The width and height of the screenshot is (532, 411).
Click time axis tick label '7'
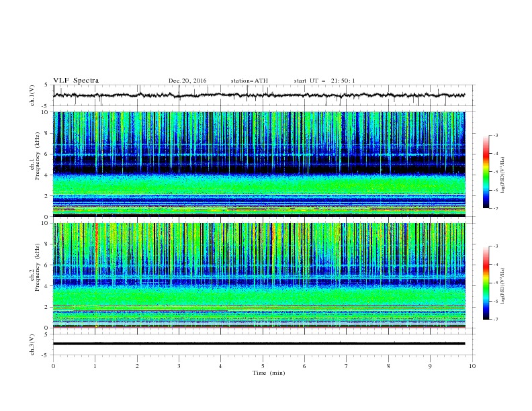tap(347, 366)
